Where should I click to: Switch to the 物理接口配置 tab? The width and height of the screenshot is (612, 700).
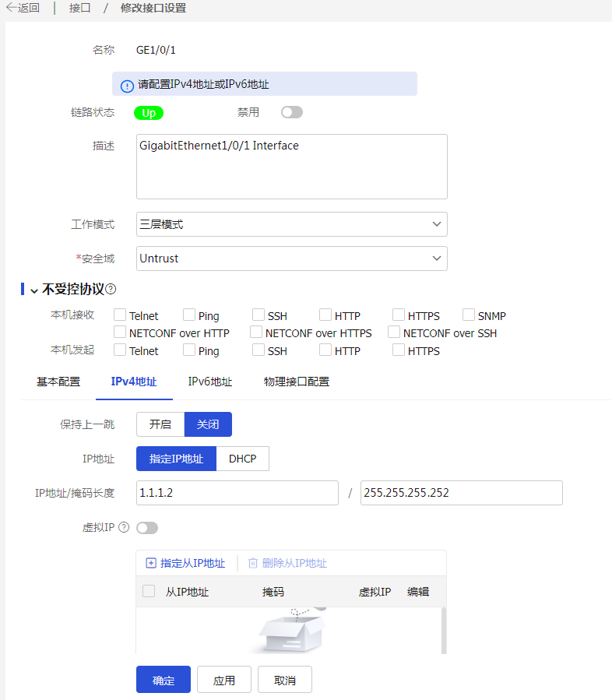296,382
